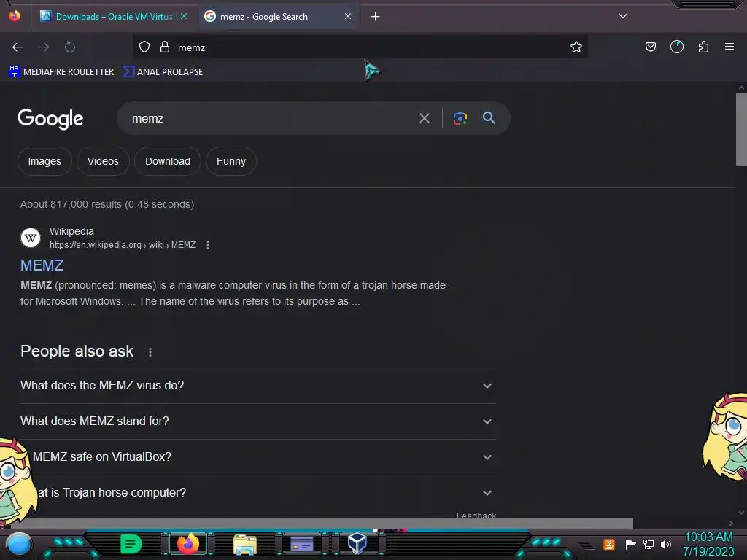747x560 pixels.
Task: Select the memz - Google Search tab
Action: (279, 17)
